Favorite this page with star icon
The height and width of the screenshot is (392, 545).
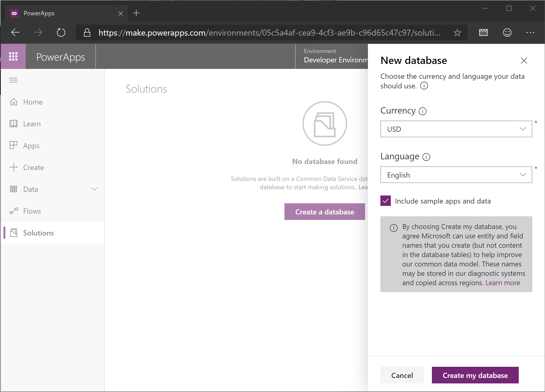tap(457, 33)
